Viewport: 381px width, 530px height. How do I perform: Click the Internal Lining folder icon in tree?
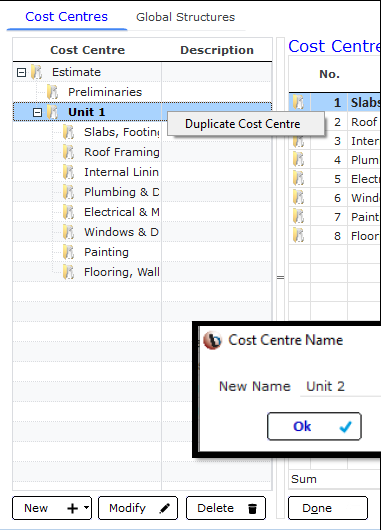[x=69, y=172]
